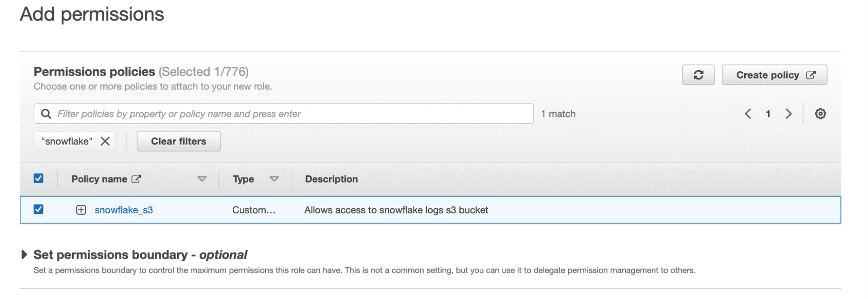The width and height of the screenshot is (868, 299).
Task: Click the Create policy button
Action: coord(768,75)
